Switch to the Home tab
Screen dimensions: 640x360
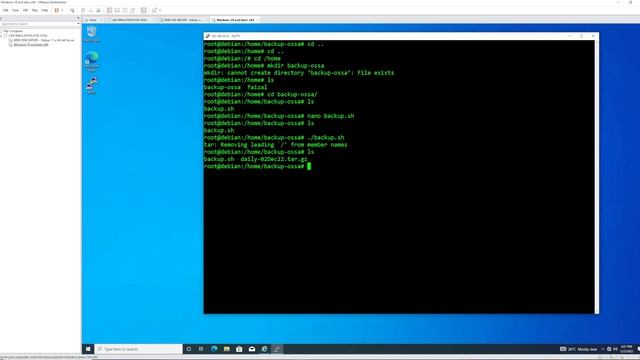click(93, 20)
